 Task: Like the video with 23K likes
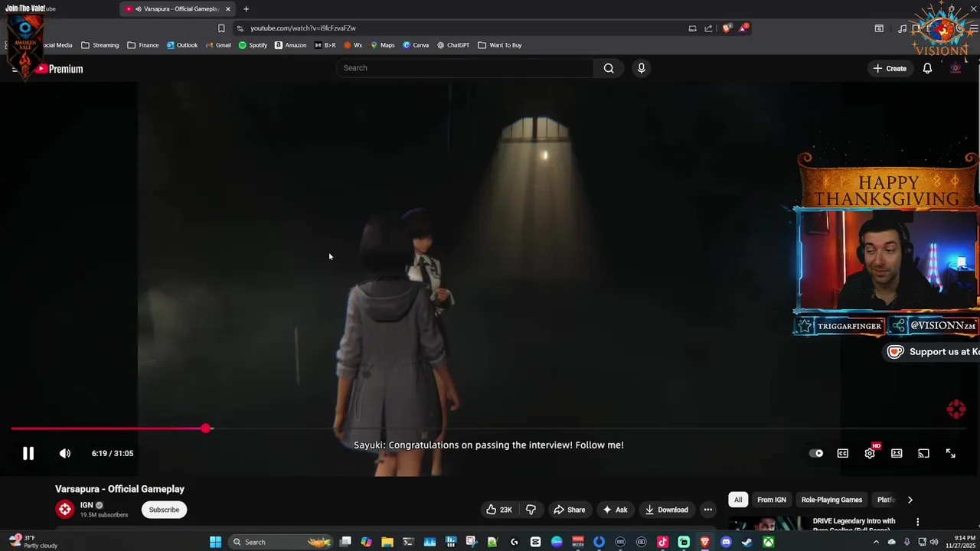[498, 510]
